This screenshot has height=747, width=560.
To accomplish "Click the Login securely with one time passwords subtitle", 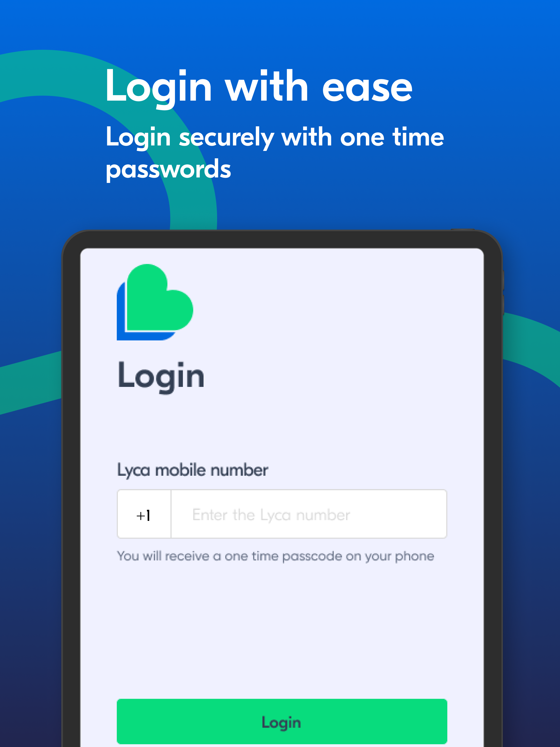I will click(x=275, y=153).
